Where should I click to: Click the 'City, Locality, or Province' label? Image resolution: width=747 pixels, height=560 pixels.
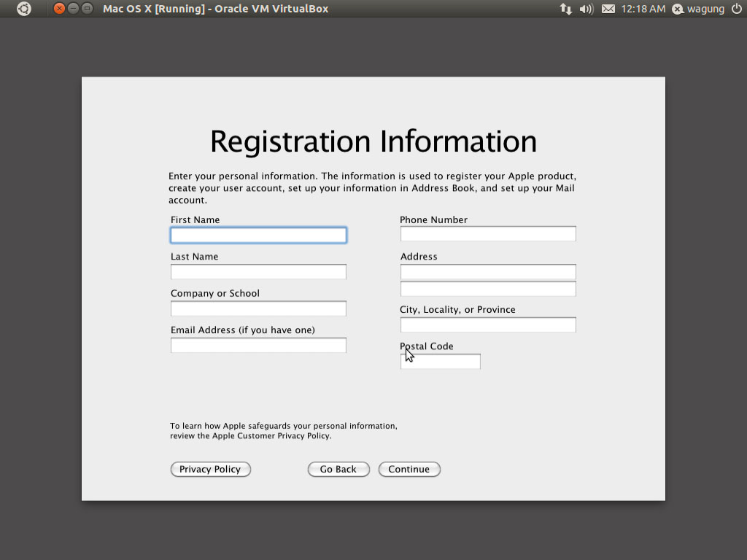pyautogui.click(x=457, y=309)
